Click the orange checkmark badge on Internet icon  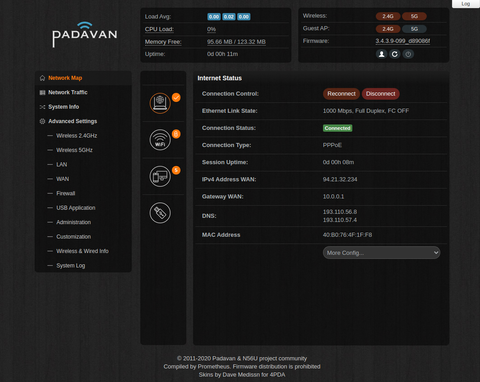click(176, 97)
